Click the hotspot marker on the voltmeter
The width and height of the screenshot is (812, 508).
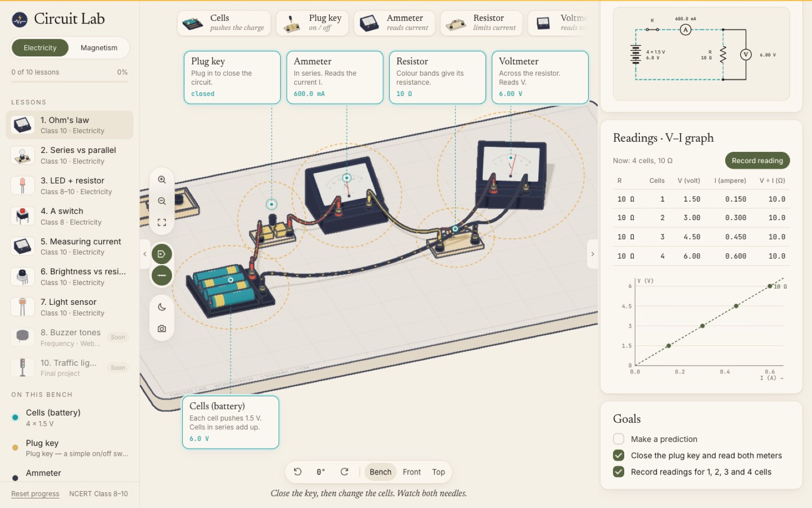click(x=511, y=158)
